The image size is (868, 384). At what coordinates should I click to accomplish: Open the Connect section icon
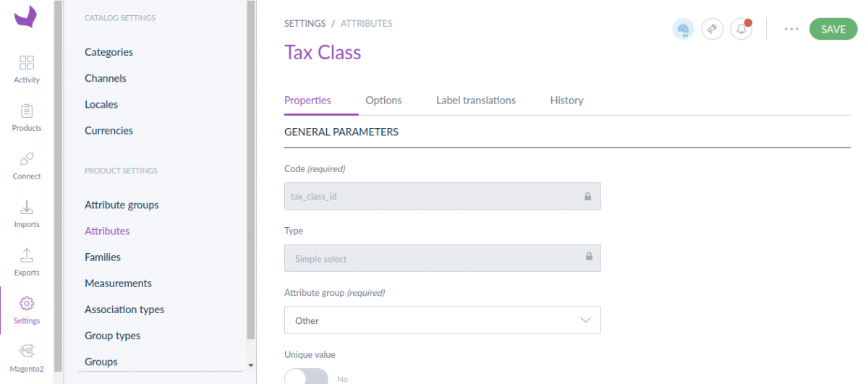[x=27, y=166]
